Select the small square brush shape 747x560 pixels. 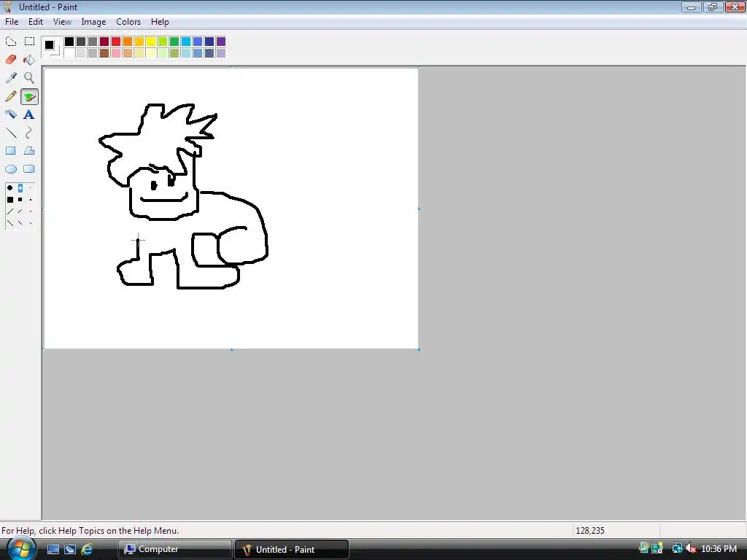pos(31,200)
